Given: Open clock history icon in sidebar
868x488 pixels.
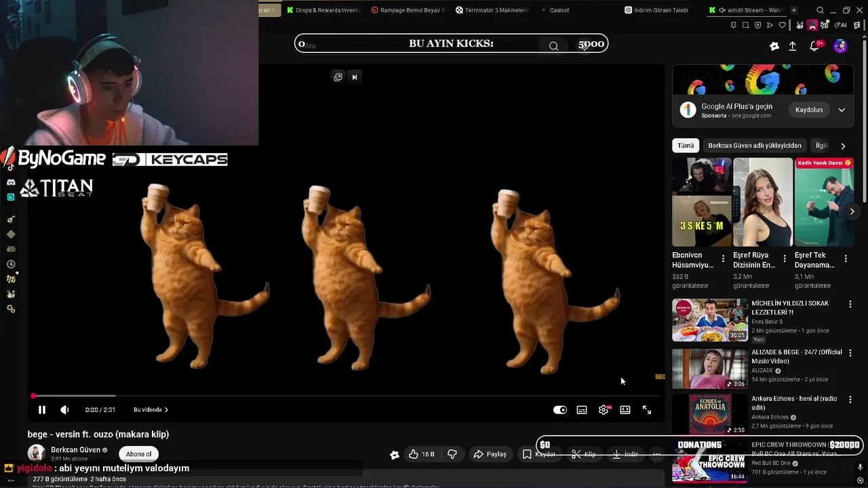Looking at the screenshot, I should pyautogui.click(x=11, y=264).
